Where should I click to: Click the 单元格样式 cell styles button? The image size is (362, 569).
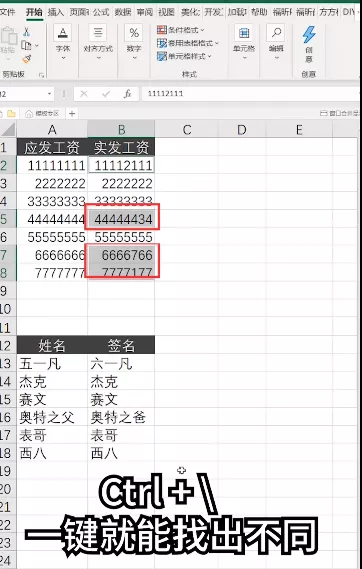click(184, 56)
